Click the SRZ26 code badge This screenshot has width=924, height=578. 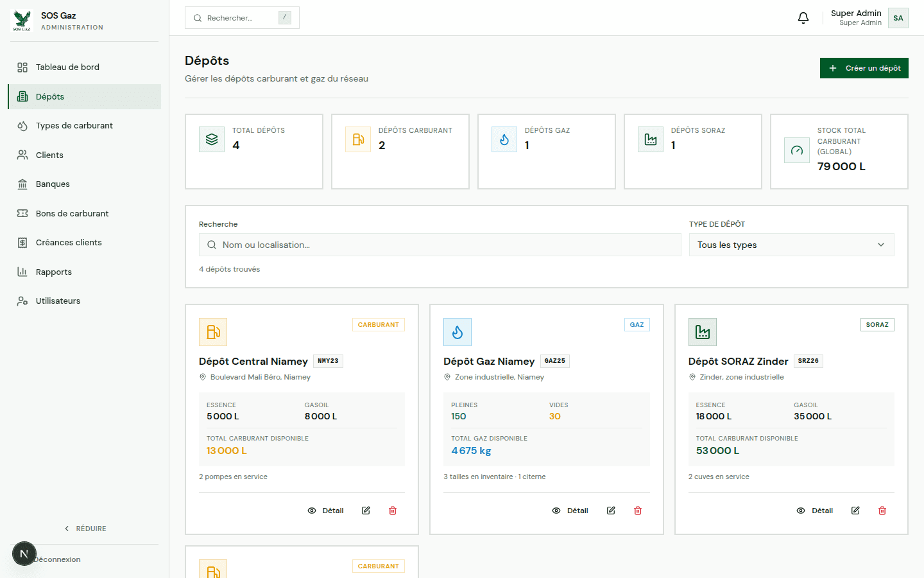(x=809, y=361)
